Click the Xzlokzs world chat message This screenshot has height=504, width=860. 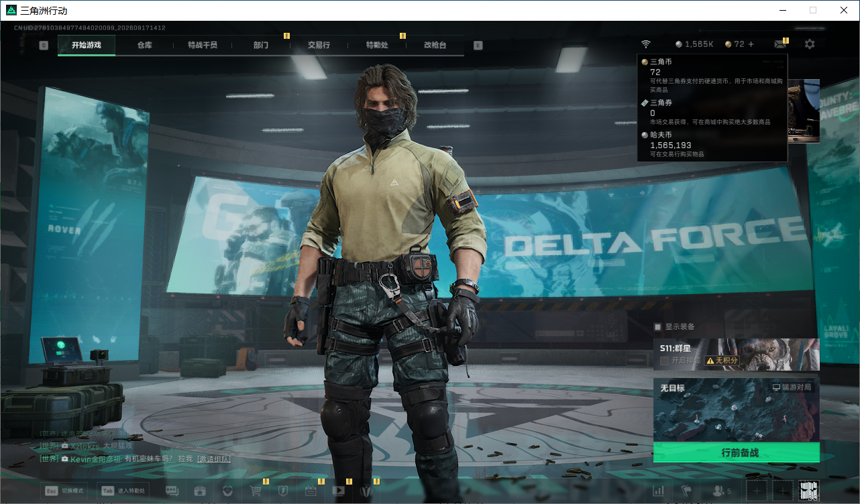(x=87, y=446)
